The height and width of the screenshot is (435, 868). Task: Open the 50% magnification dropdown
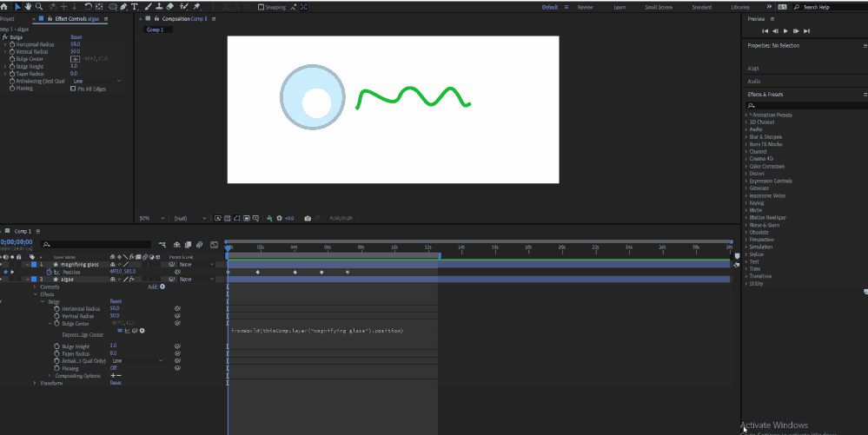tap(152, 218)
